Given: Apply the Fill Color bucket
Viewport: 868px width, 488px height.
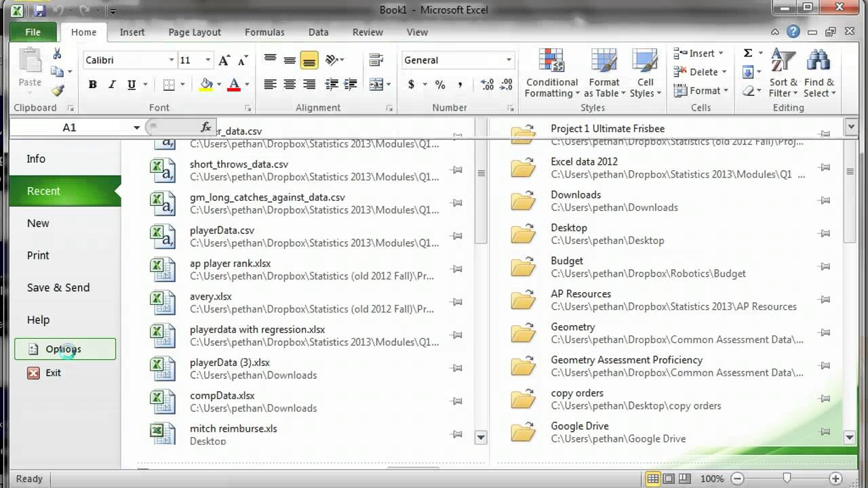Looking at the screenshot, I should click(206, 85).
